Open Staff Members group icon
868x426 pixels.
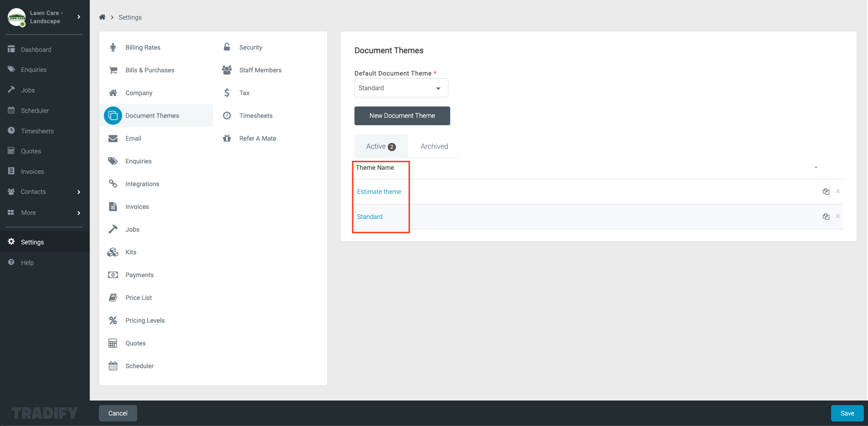[227, 70]
